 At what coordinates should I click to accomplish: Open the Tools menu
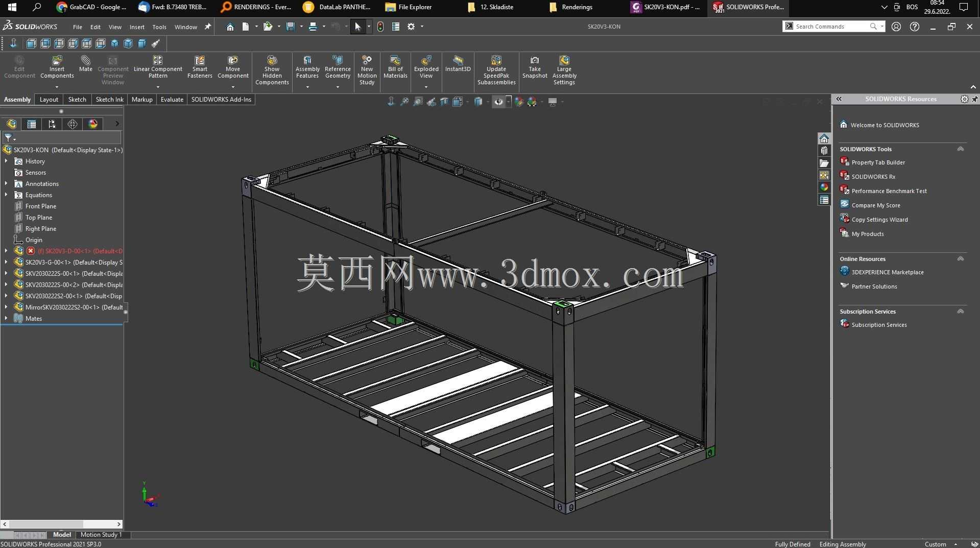coord(159,27)
